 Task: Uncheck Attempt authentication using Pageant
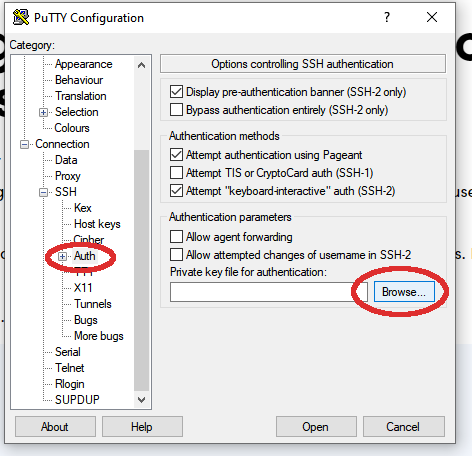tap(176, 155)
